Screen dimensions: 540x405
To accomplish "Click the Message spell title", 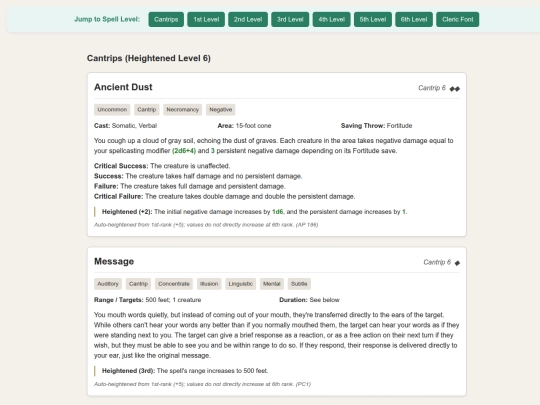I will coord(114,261).
